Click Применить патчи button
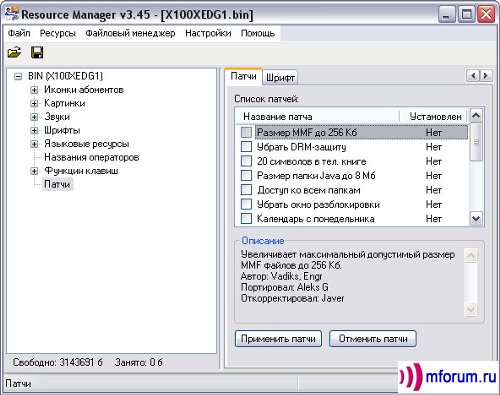The height and width of the screenshot is (395, 500). pos(278,339)
